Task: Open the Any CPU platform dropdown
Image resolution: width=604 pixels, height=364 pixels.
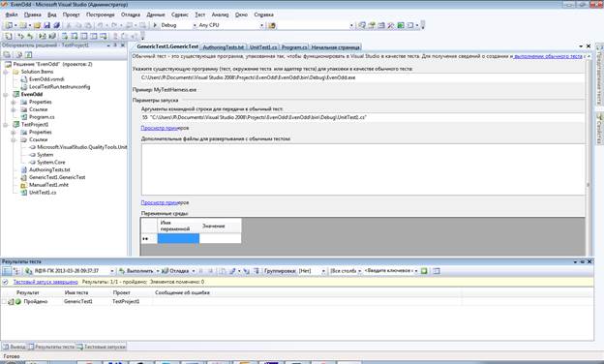Action: tap(230, 25)
